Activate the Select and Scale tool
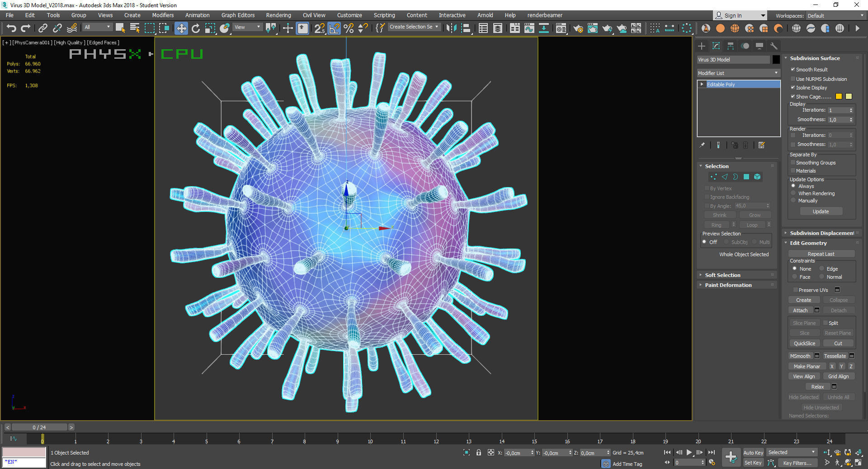The image size is (868, 469). (210, 28)
